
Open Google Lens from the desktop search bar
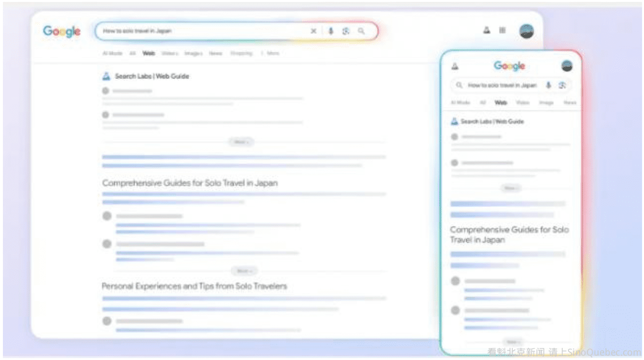click(346, 31)
